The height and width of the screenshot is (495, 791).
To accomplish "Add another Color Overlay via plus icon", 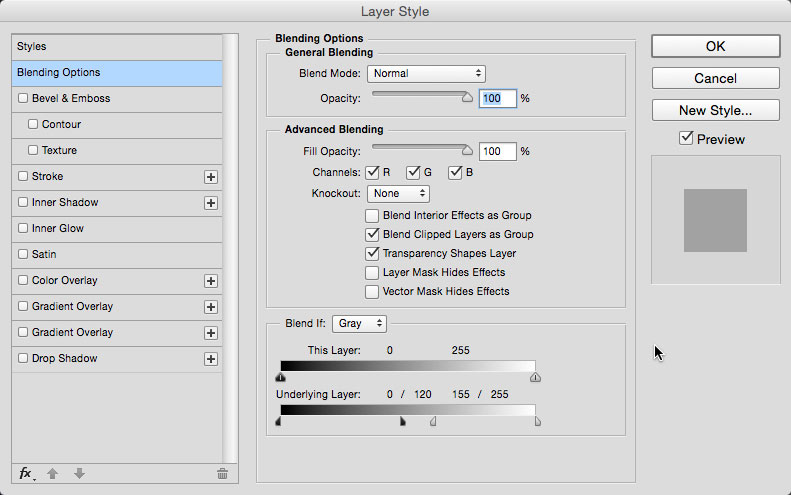I will (211, 281).
